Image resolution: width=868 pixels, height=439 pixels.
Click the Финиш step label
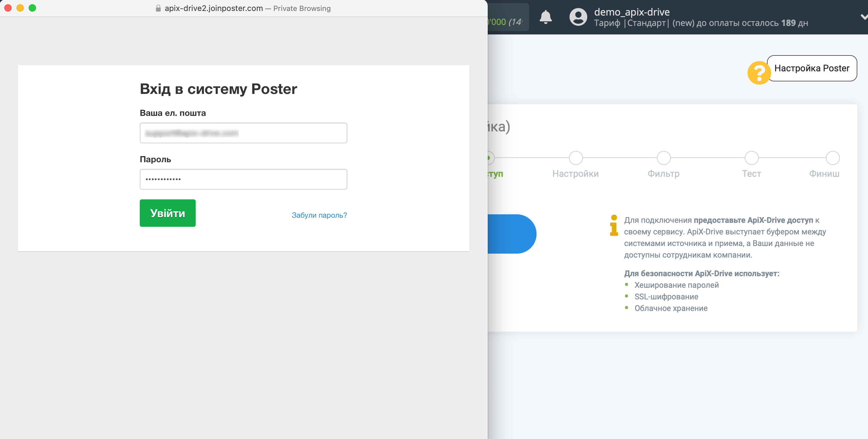pos(824,174)
